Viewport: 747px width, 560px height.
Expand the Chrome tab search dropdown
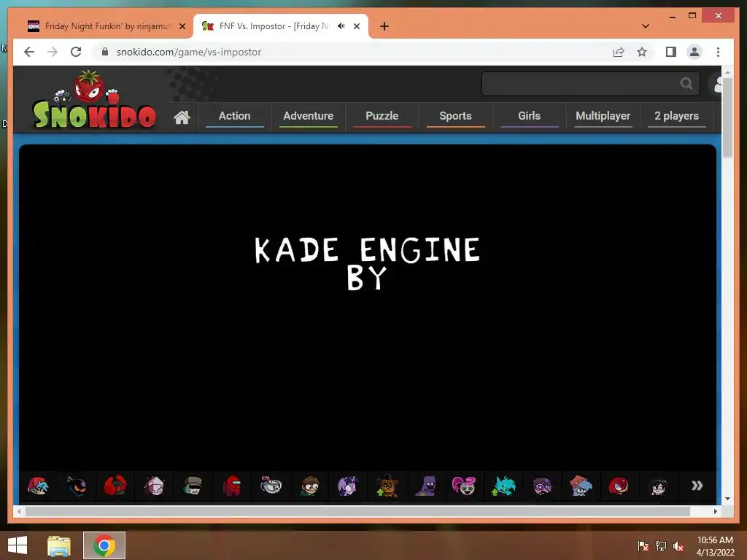tap(645, 26)
